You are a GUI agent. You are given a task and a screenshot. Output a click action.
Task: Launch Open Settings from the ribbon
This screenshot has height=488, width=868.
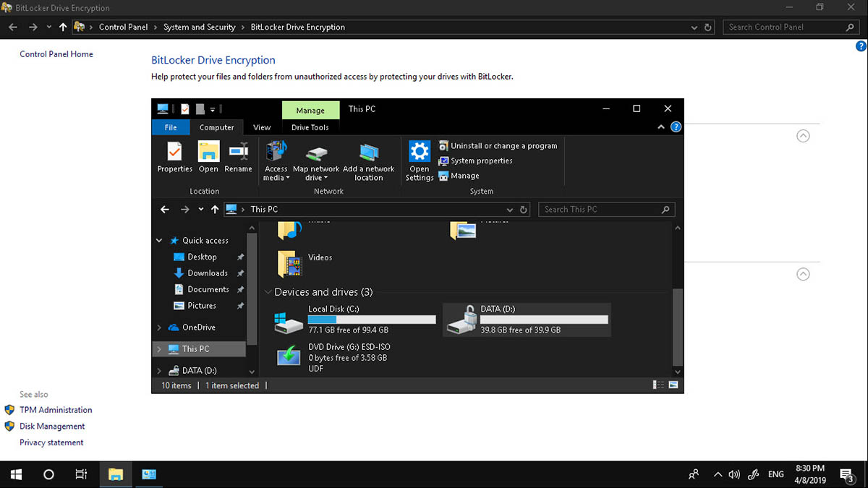point(420,161)
